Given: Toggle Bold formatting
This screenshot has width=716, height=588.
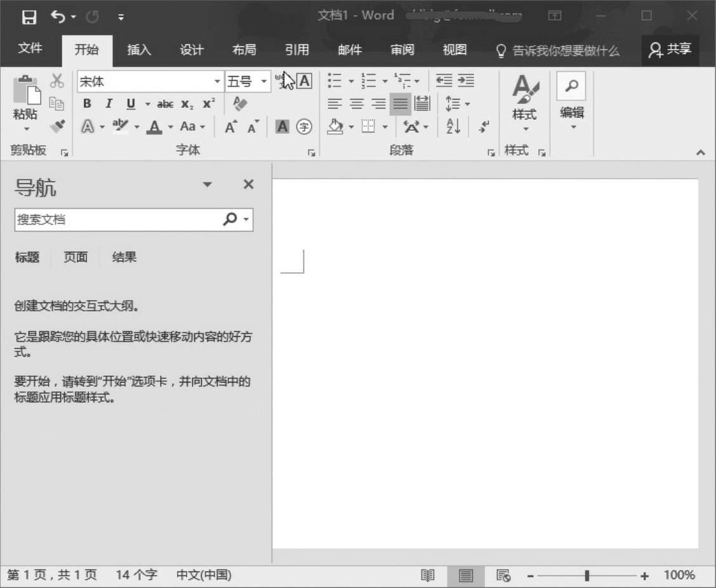Looking at the screenshot, I should click(88, 104).
